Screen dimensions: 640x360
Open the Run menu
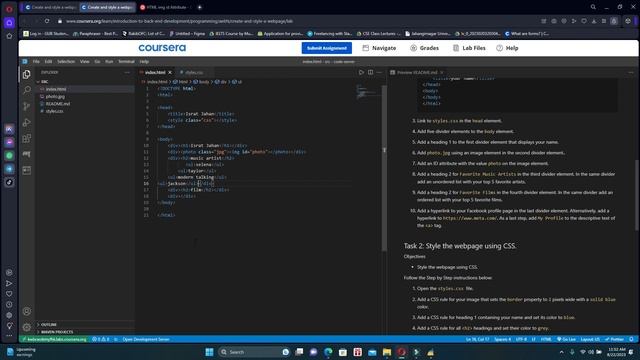[x=109, y=62]
